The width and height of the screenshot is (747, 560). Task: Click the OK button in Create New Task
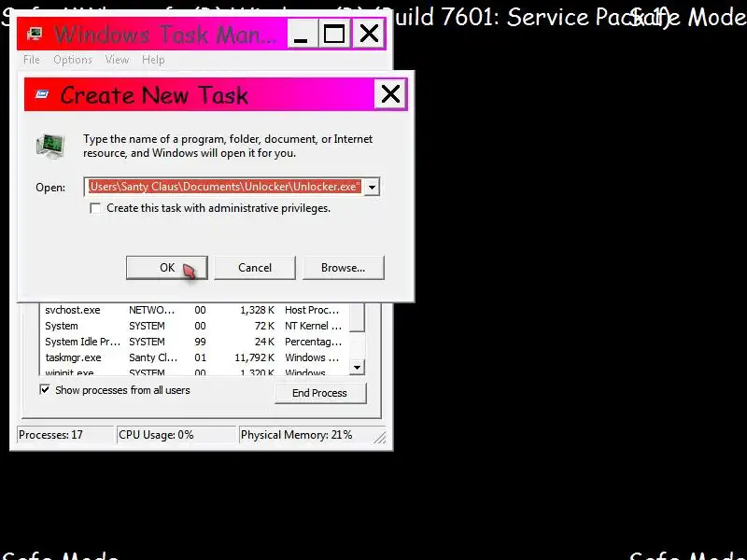tap(167, 268)
